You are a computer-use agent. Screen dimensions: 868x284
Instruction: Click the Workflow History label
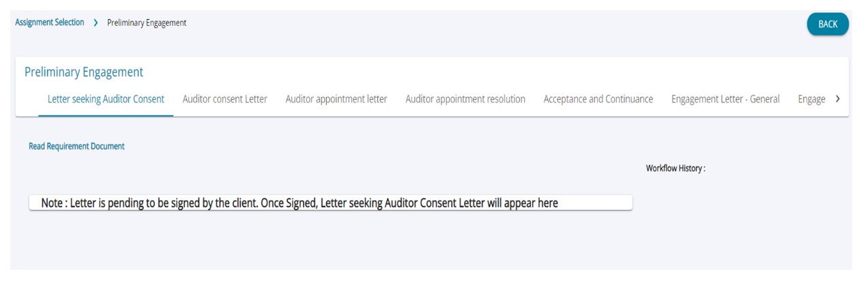pos(676,168)
